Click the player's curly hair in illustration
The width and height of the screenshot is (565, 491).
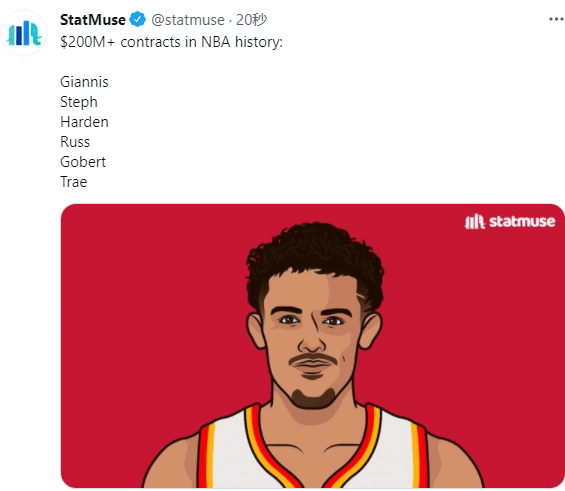click(x=315, y=258)
